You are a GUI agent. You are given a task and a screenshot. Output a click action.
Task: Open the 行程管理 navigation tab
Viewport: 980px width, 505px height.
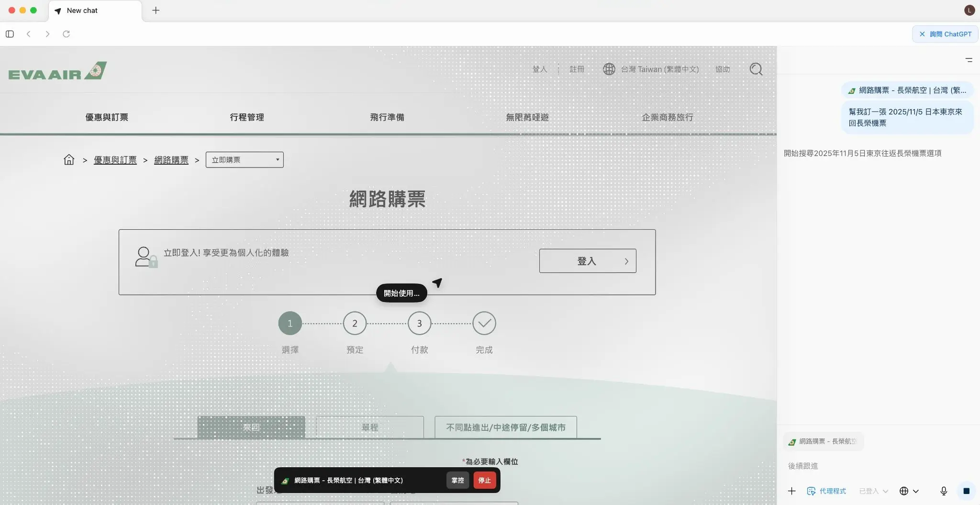(x=247, y=117)
